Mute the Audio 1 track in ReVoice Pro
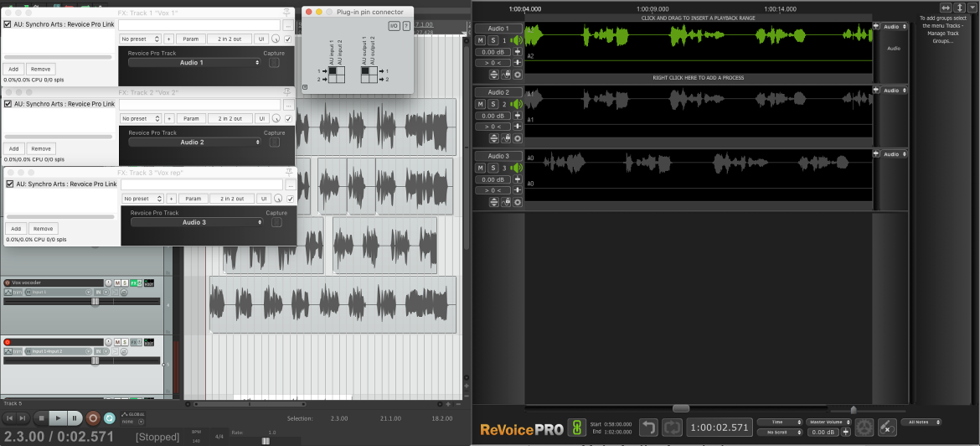 pos(480,40)
